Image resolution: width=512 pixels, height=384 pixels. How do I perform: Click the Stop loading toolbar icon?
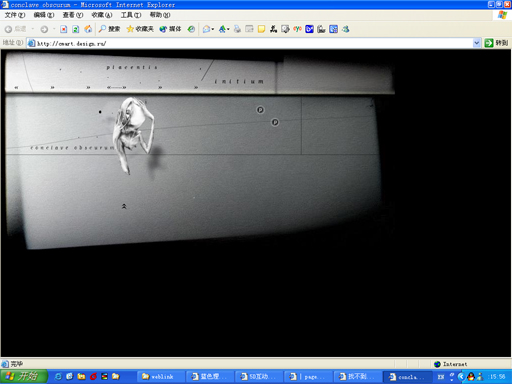63,29
